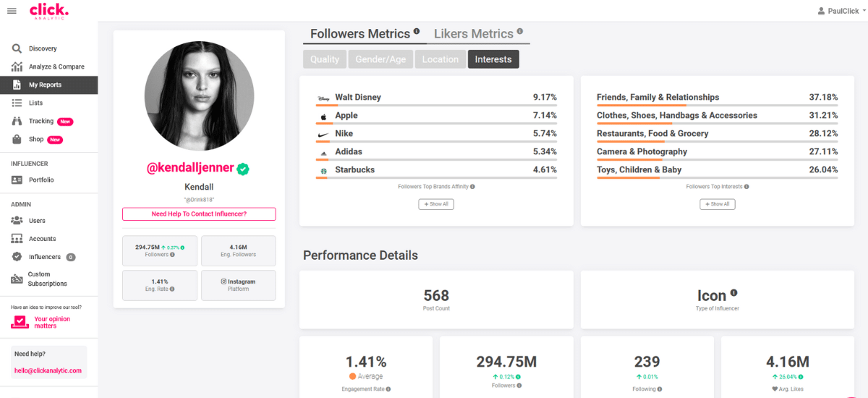Open Influencers in the sidebar
Screen dimensions: 868x398
click(45, 257)
